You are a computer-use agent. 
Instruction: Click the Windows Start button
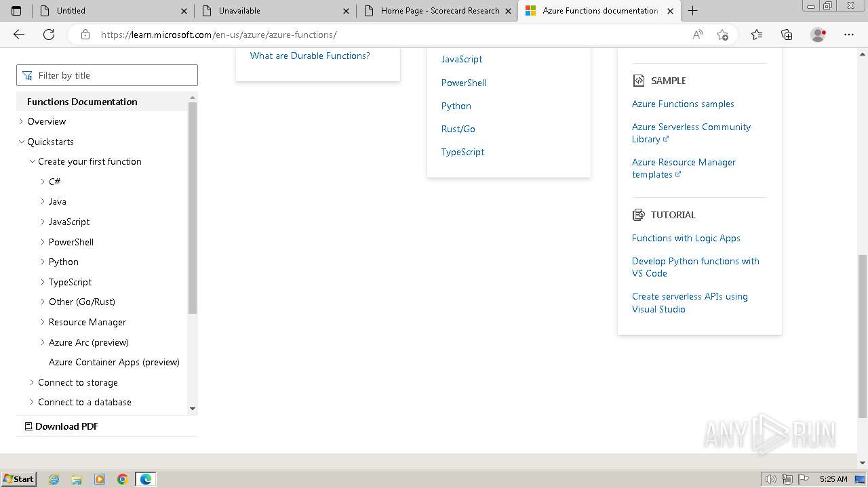[19, 479]
